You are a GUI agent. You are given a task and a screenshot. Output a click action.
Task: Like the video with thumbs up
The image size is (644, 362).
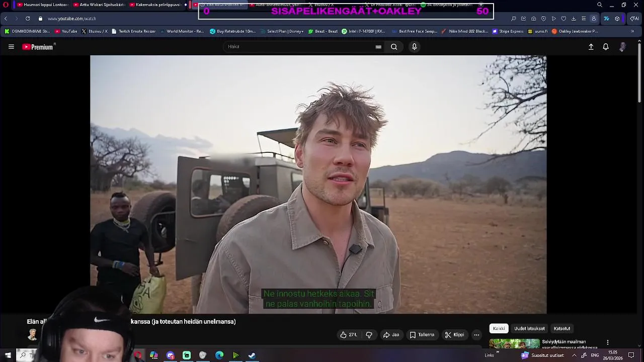[348, 335]
